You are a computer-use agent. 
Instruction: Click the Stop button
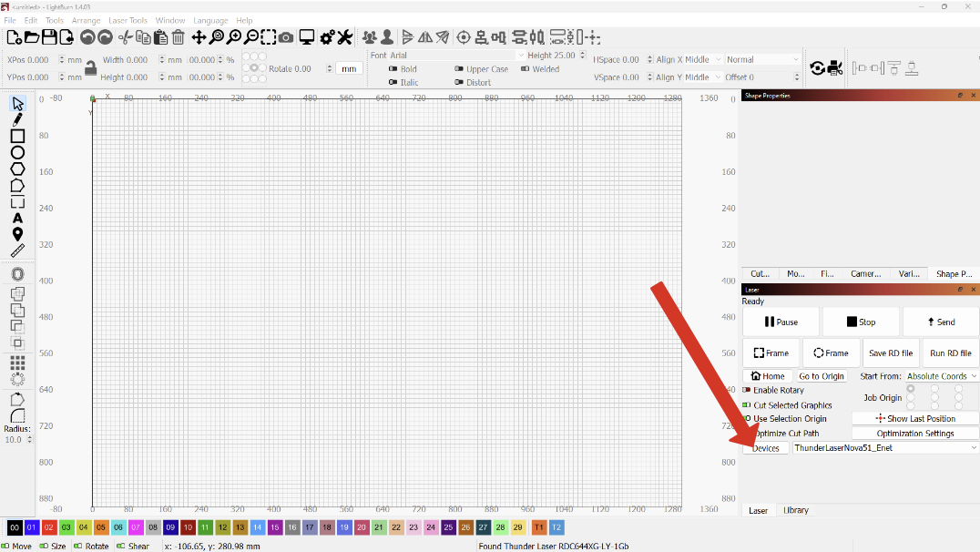862,322
